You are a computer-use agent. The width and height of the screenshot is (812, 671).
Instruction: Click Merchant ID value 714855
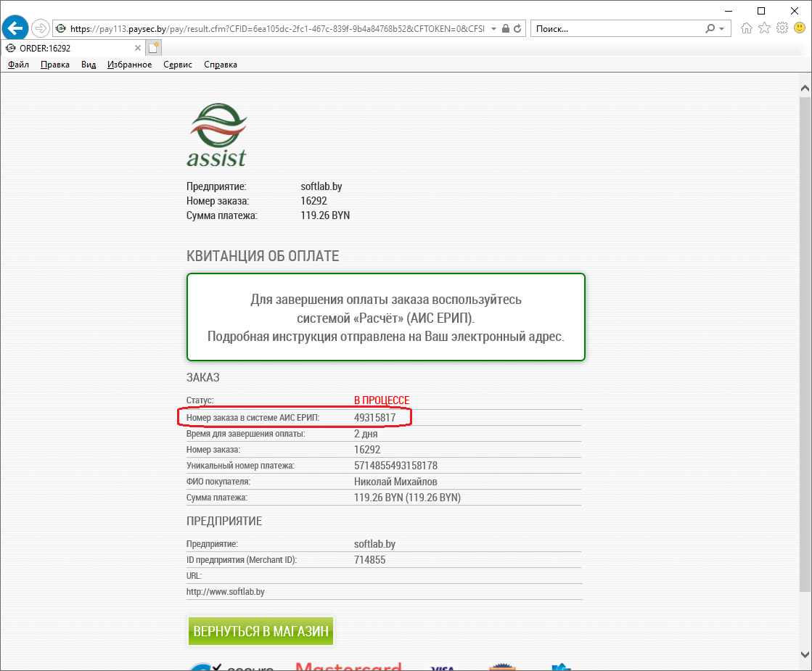point(370,560)
